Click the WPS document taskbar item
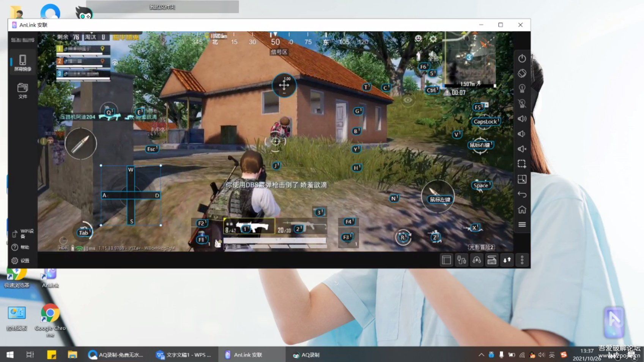The height and width of the screenshot is (362, 644). pyautogui.click(x=184, y=355)
